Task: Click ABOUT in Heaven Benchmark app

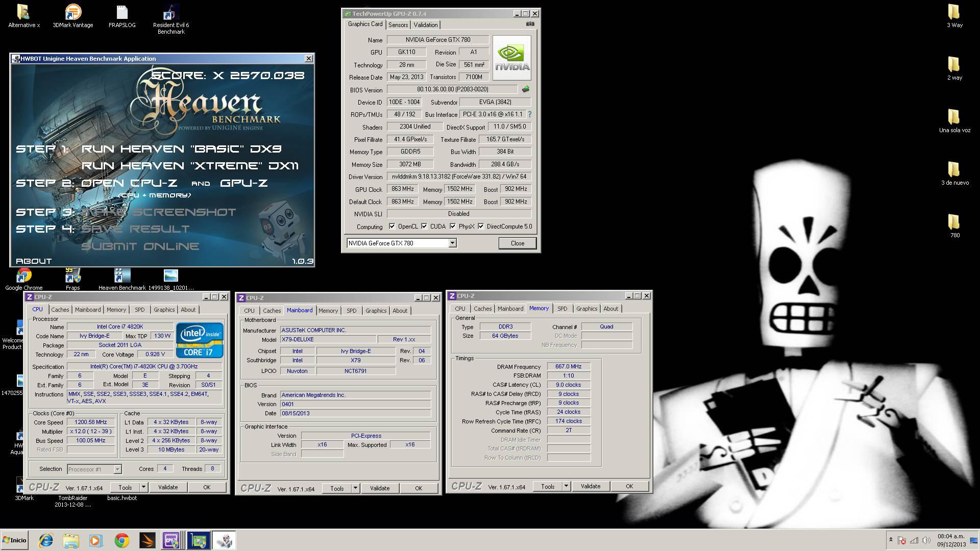Action: click(34, 261)
